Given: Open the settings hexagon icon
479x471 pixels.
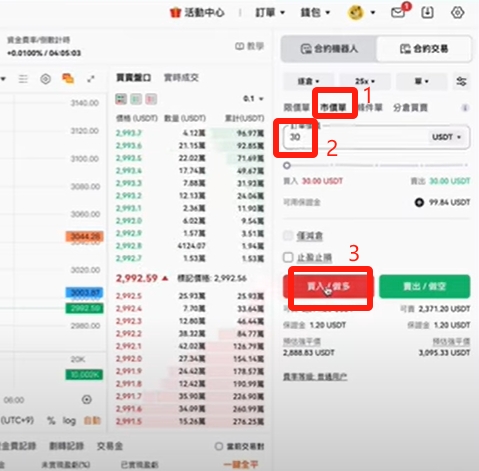Looking at the screenshot, I should [x=458, y=13].
